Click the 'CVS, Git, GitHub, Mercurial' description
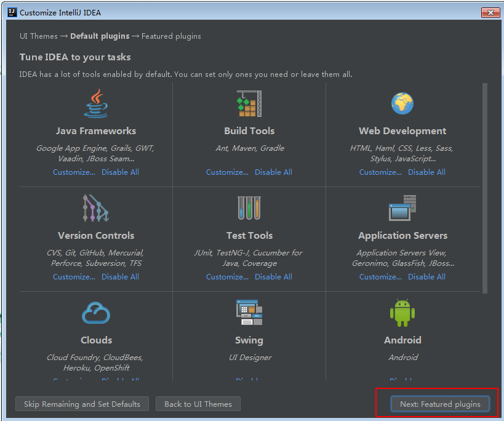This screenshot has width=504, height=421. click(95, 258)
